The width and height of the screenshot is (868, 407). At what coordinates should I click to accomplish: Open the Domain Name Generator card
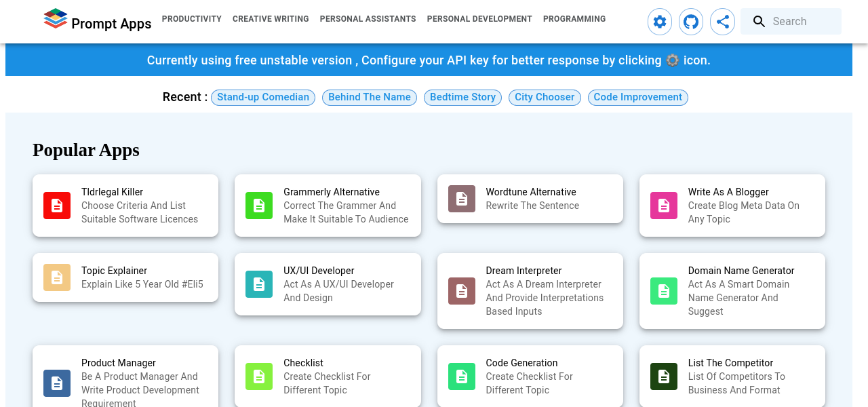click(732, 290)
